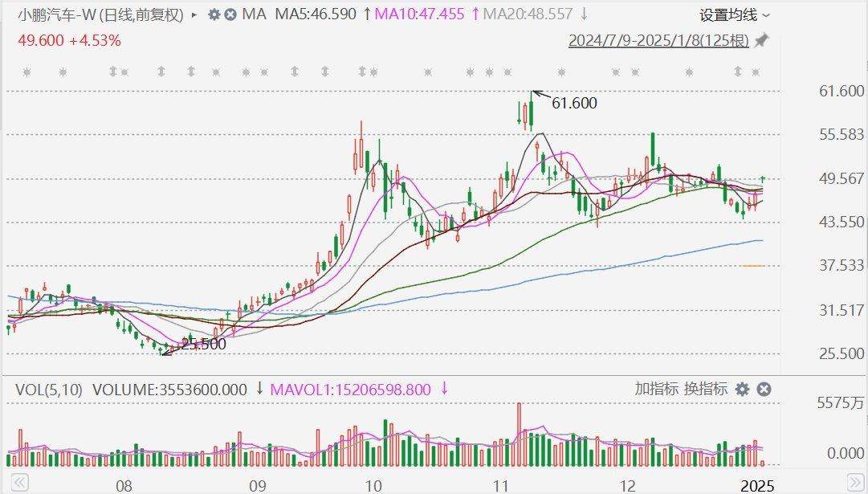This screenshot has height=494, width=868.
Task: Click the 12 month label on the time axis
Action: (628, 486)
